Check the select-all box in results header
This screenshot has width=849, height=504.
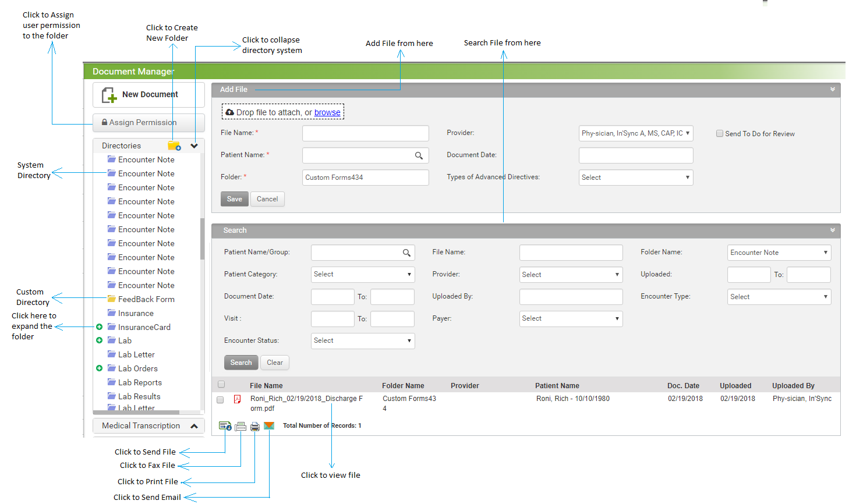221,384
